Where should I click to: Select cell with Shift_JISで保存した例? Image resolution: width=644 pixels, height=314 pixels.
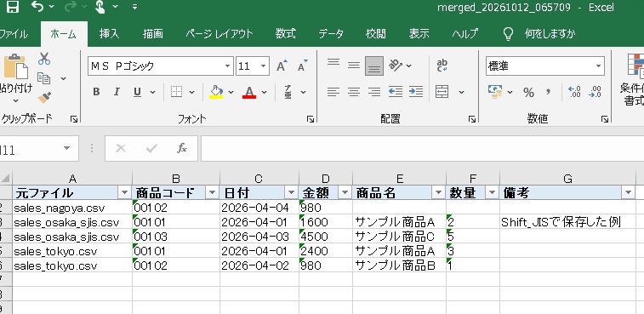[567, 222]
